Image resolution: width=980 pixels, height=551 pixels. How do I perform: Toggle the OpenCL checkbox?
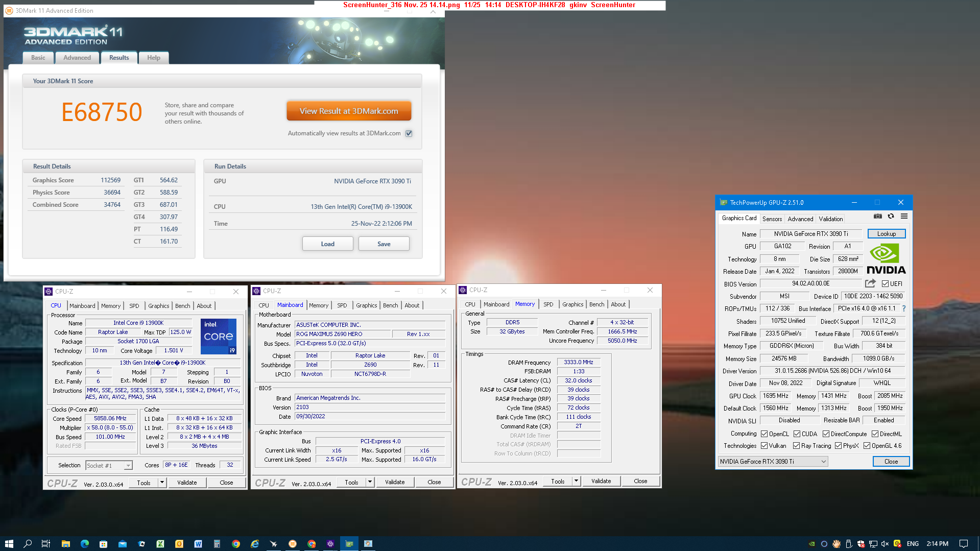(764, 434)
